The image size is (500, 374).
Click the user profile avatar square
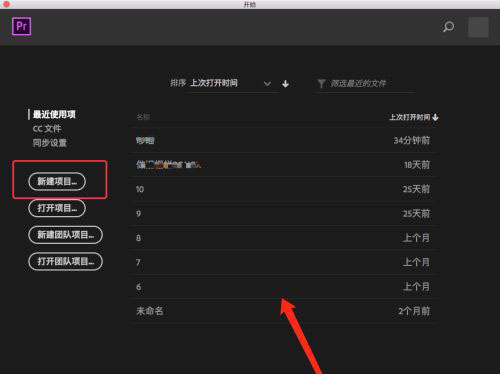pos(478,27)
